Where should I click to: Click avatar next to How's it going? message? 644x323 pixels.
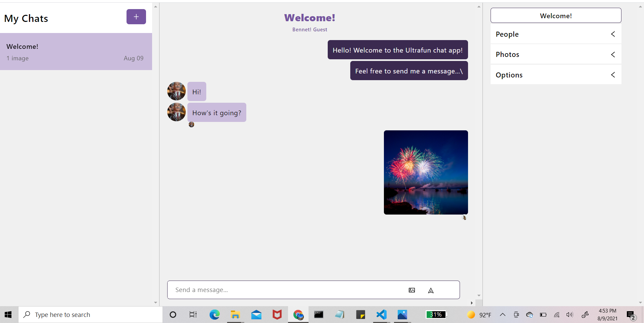coord(176,112)
